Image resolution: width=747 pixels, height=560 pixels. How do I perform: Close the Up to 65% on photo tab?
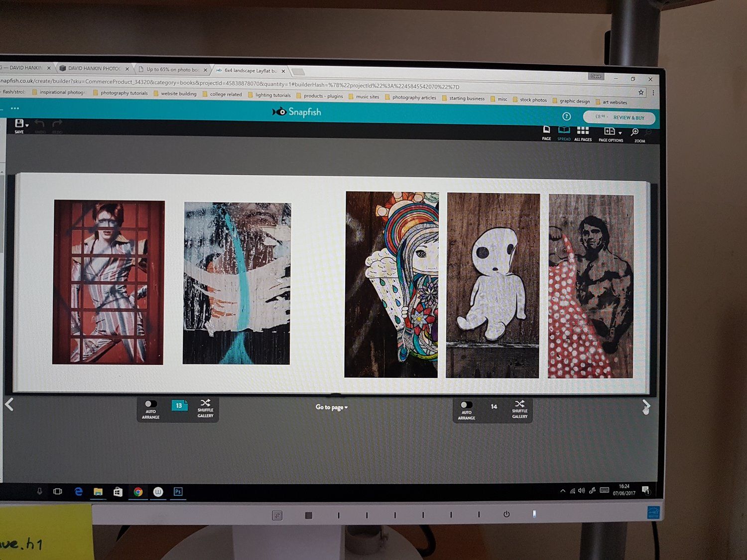pos(205,70)
